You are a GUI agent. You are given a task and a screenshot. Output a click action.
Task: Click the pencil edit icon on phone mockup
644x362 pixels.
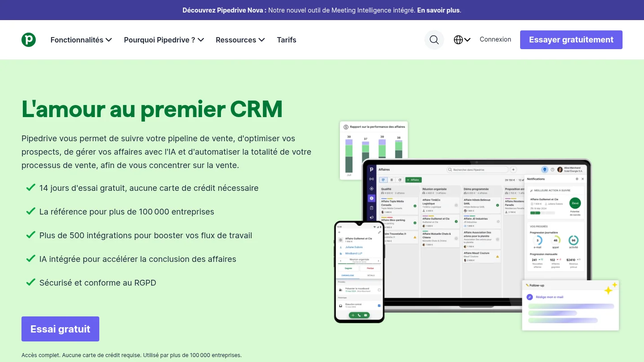(379, 232)
